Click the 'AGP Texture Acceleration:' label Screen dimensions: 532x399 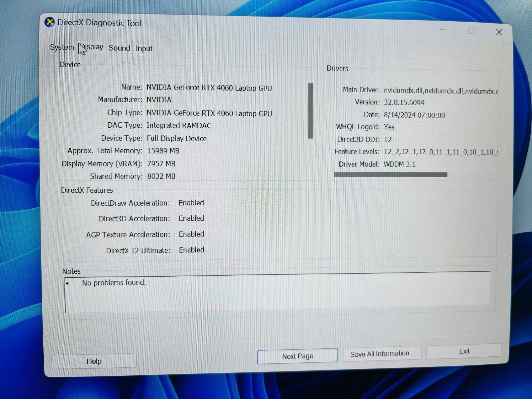click(128, 234)
